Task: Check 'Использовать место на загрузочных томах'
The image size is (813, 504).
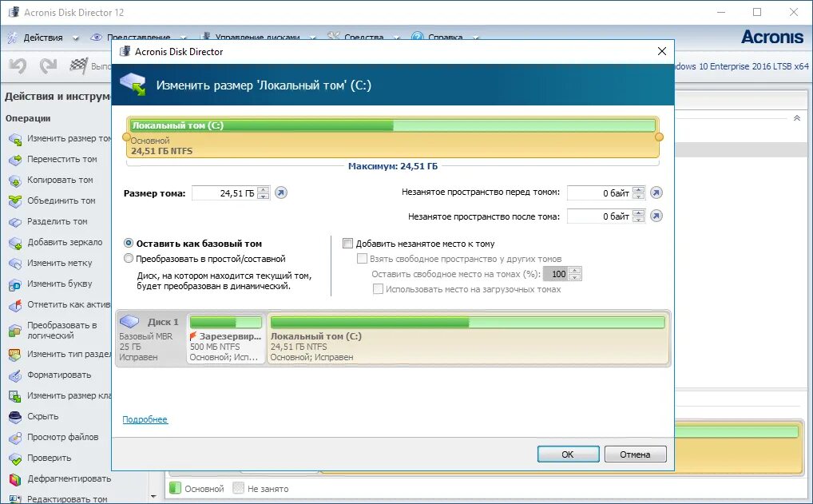Action: tap(378, 289)
